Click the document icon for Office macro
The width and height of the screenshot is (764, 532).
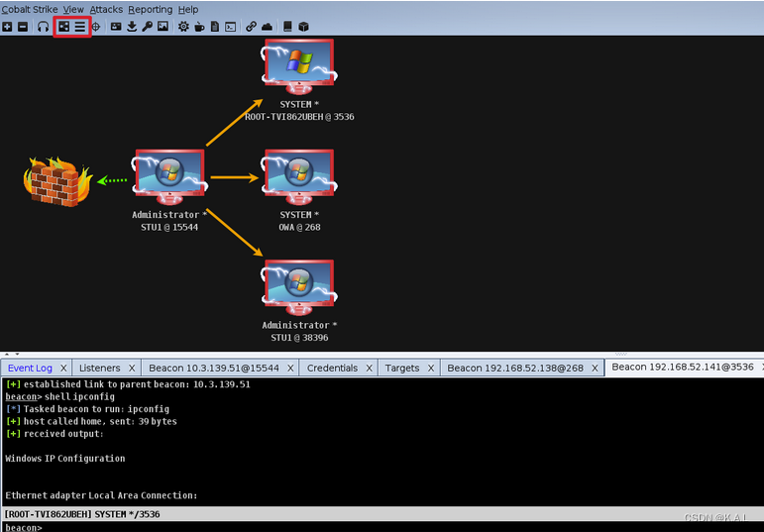(215, 27)
